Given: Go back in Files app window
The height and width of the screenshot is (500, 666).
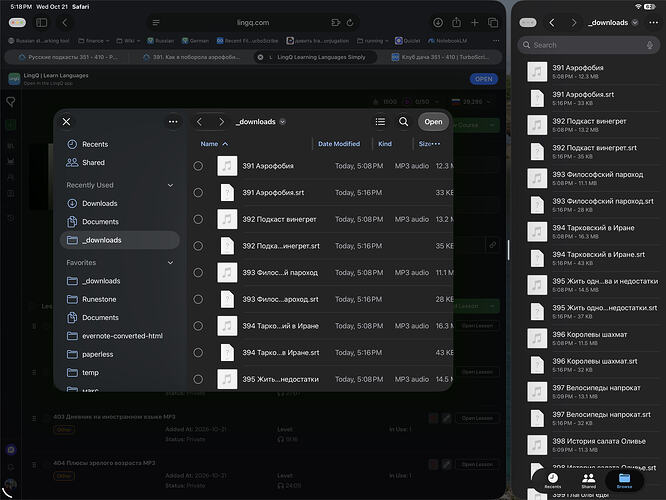Looking at the screenshot, I should (552, 23).
